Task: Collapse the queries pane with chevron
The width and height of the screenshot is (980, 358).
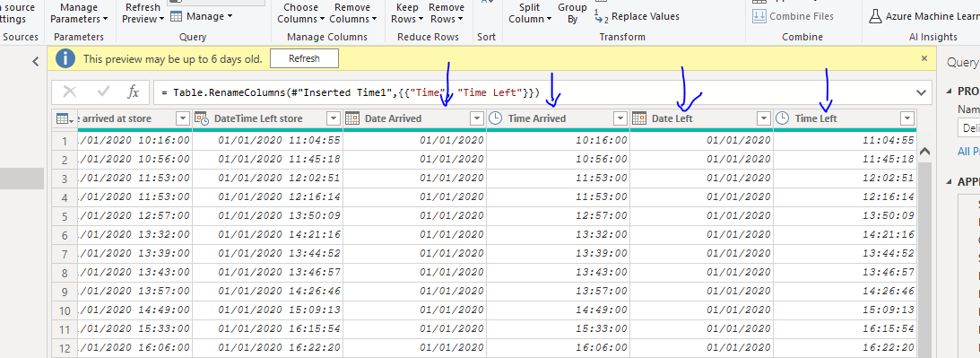Action: (x=36, y=61)
